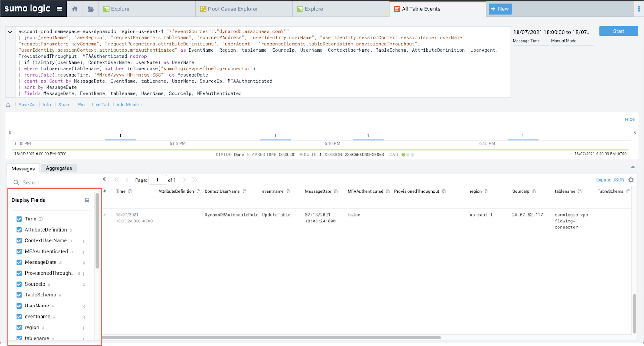Open the hamburger menu beside sumo logic
This screenshot has height=346, width=644.
pyautogui.click(x=59, y=9)
